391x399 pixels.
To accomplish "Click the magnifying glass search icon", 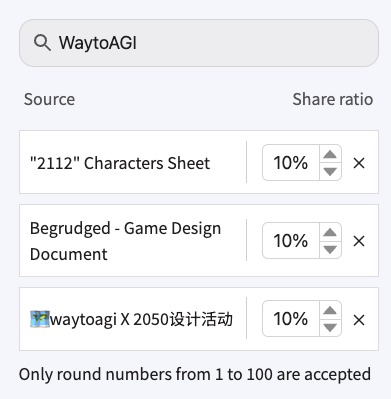I will click(x=42, y=43).
